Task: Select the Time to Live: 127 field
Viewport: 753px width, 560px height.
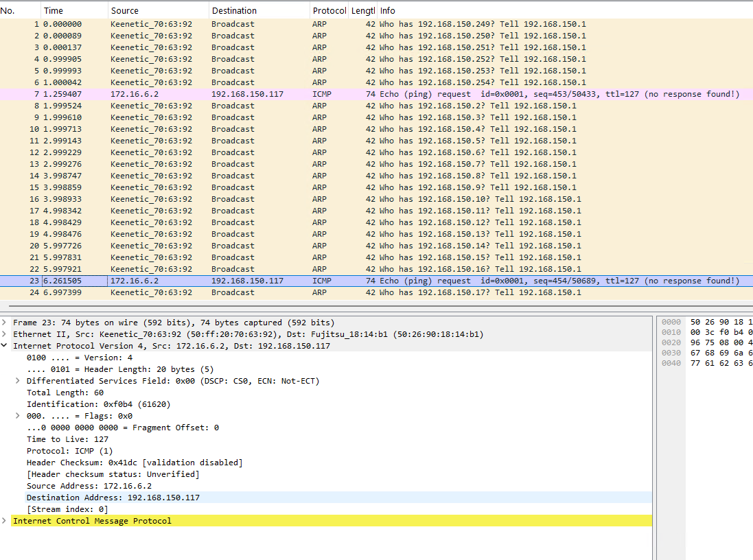Action: pos(67,439)
